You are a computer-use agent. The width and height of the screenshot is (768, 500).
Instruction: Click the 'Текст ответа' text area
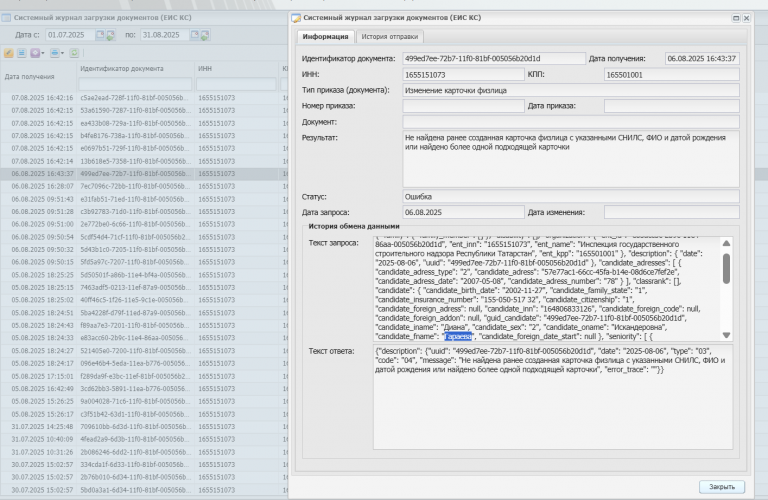point(553,397)
